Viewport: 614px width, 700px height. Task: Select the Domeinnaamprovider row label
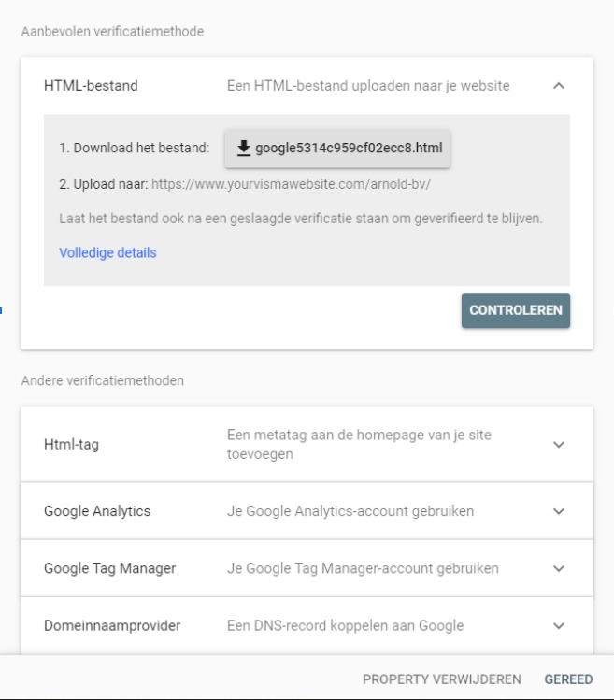[x=112, y=626]
